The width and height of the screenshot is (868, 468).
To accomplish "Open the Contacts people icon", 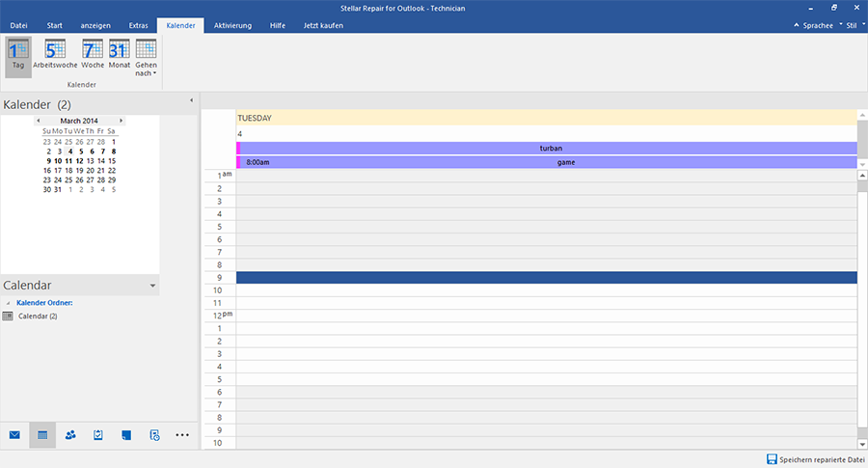I will point(70,435).
